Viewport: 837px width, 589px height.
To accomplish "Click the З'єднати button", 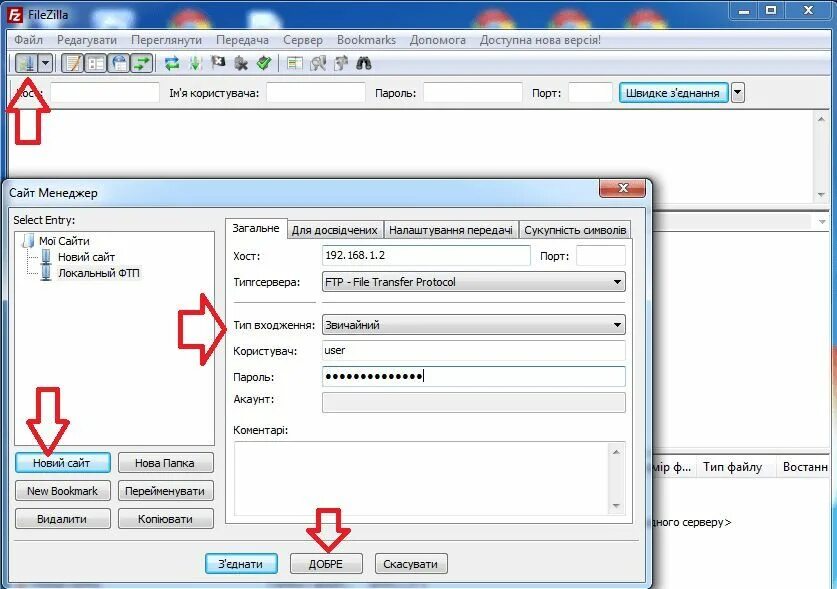I will [241, 563].
